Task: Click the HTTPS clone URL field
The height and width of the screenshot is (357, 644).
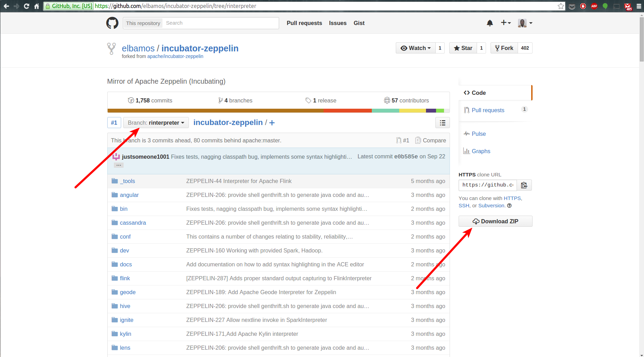Action: 488,185
